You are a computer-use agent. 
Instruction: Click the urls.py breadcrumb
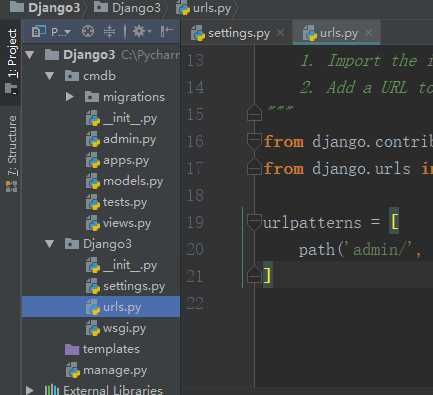coord(204,8)
